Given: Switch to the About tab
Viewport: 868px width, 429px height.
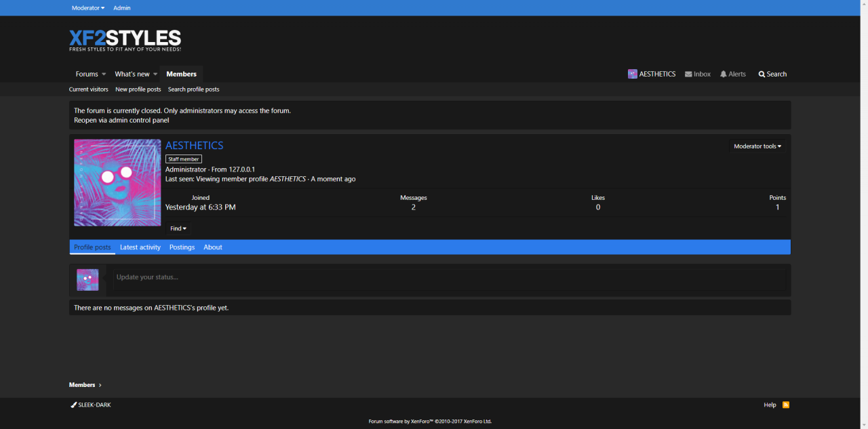Looking at the screenshot, I should tap(213, 247).
